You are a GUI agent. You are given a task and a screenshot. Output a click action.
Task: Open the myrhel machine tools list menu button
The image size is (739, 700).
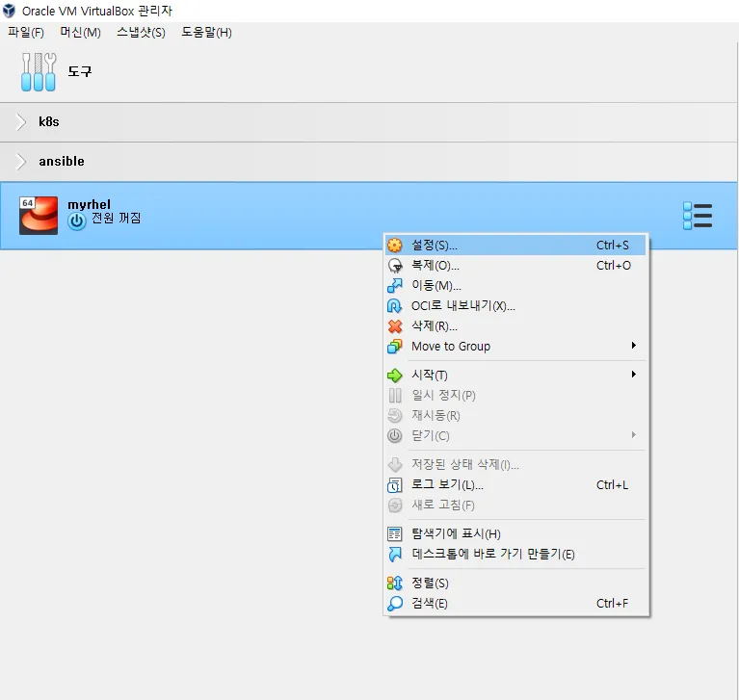pyautogui.click(x=698, y=216)
